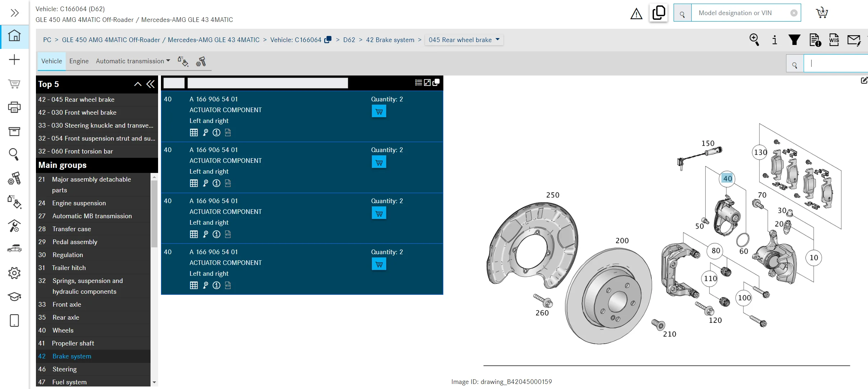Open the magnifier search icon in sidebar
The width and height of the screenshot is (868, 389).
[14, 154]
